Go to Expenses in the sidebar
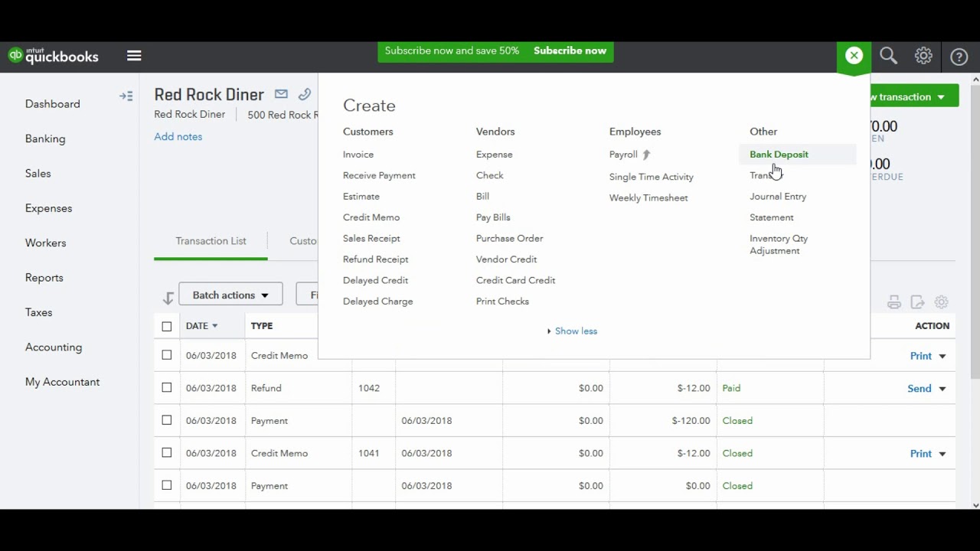980x551 pixels. point(48,208)
